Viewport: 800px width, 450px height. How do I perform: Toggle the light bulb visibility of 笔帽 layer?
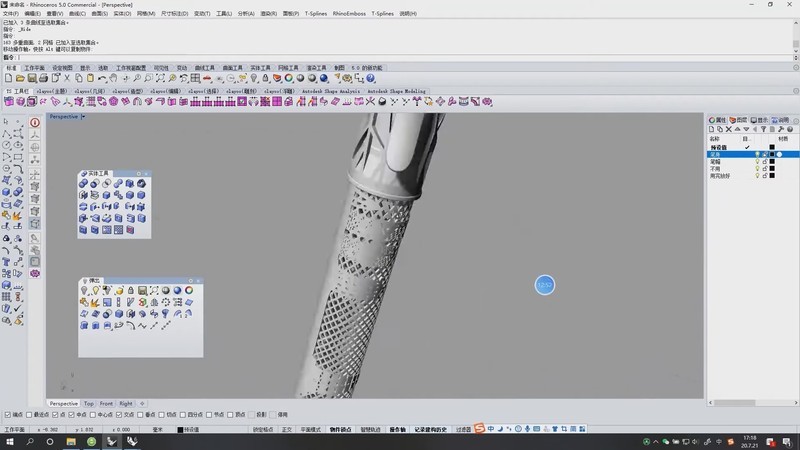pyautogui.click(x=757, y=161)
